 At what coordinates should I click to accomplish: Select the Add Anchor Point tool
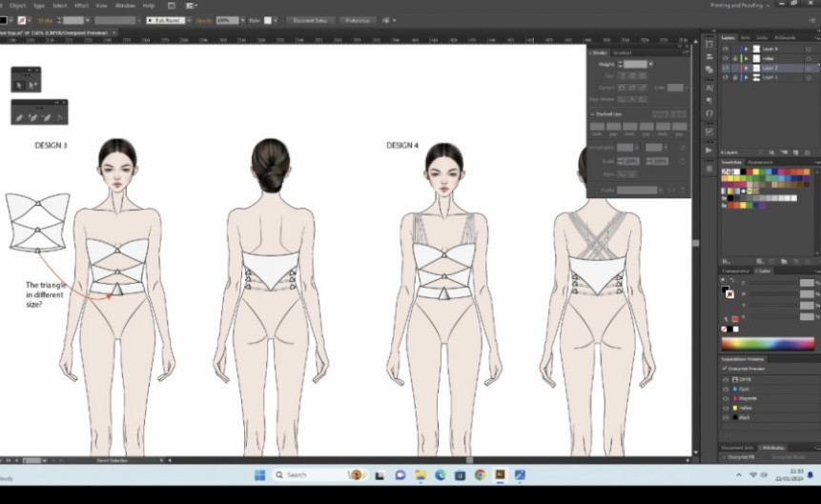pos(33,117)
